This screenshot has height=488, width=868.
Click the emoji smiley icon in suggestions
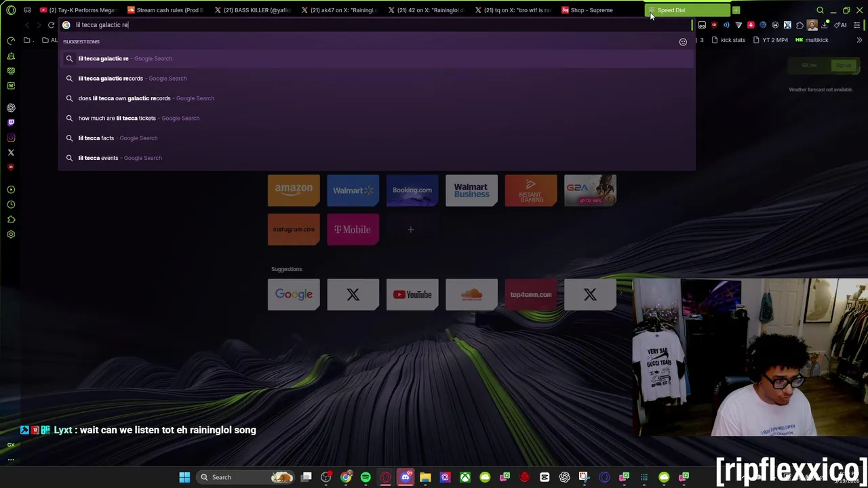(683, 42)
